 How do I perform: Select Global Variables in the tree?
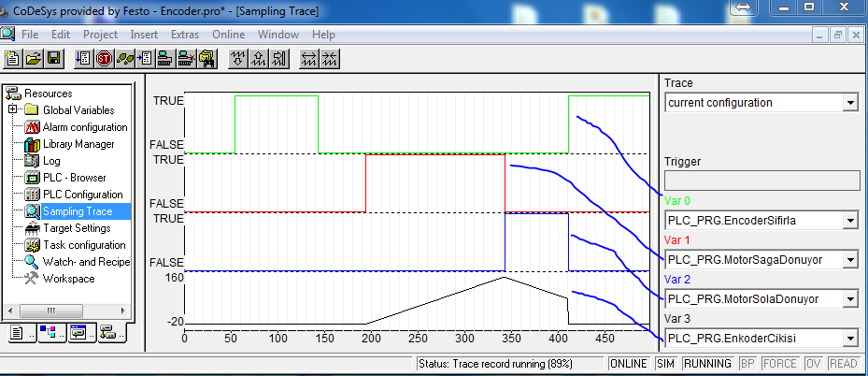coord(78,110)
